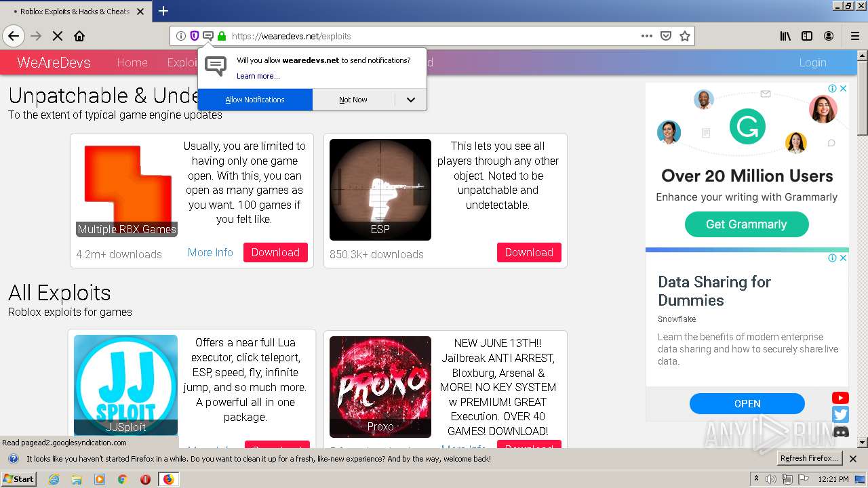Open the Login link in site header
Screen dimensions: 868x488
point(812,62)
